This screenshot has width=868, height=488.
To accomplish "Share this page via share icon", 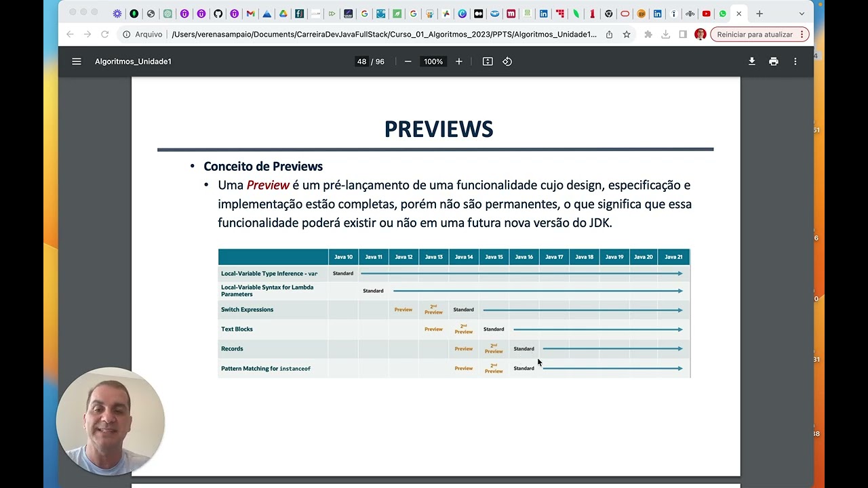I will pos(610,34).
